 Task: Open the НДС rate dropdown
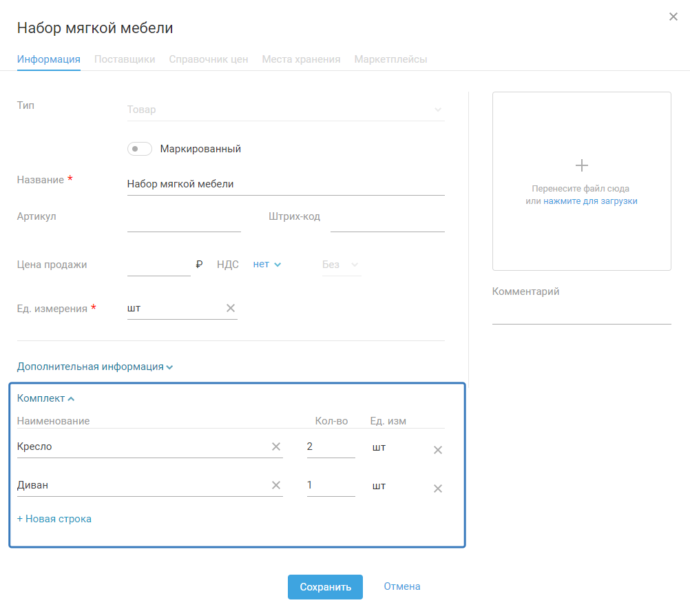[x=267, y=265]
